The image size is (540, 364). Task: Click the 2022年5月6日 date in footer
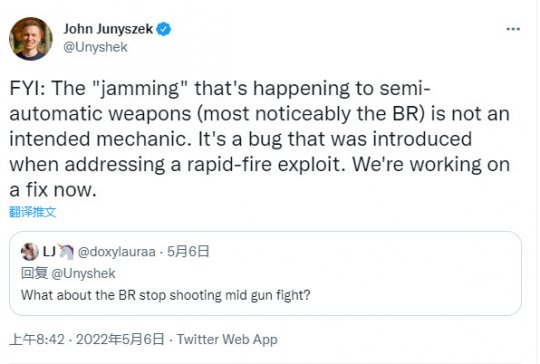tap(120, 340)
